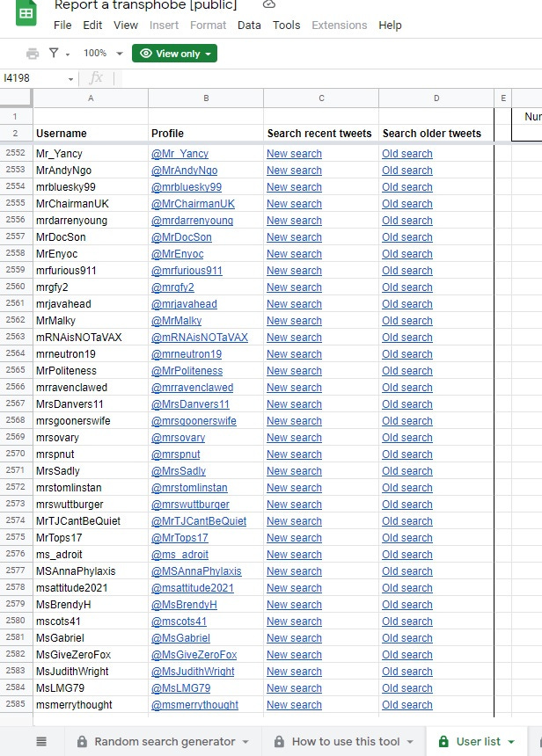Select row 2552 header
Screen dimensions: 542x756
(x=16, y=153)
